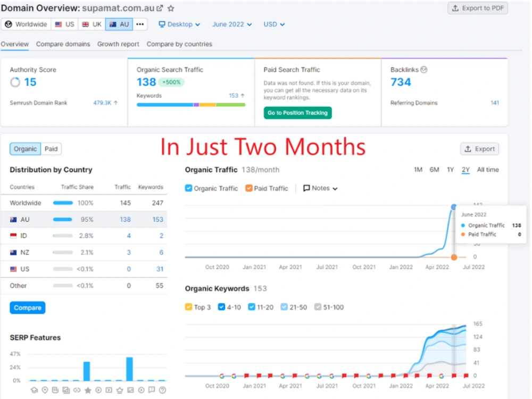
Task: Click the Authority Score circle gauge
Action: point(15,82)
